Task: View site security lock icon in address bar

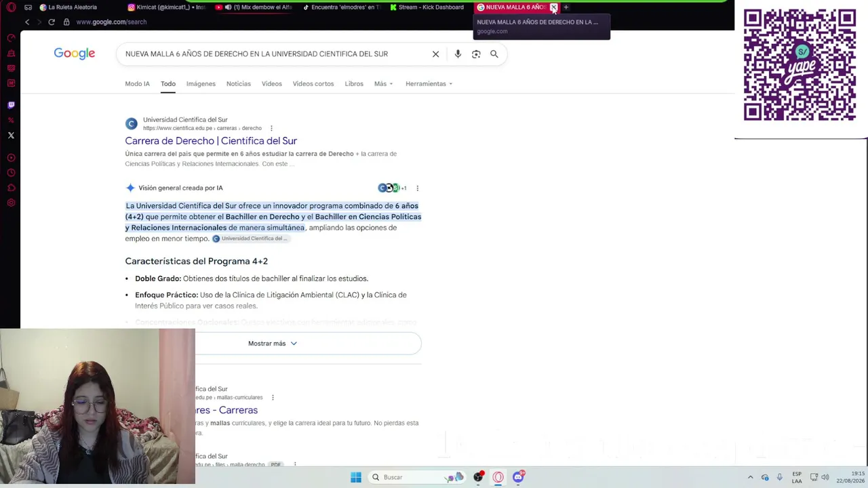Action: click(66, 22)
